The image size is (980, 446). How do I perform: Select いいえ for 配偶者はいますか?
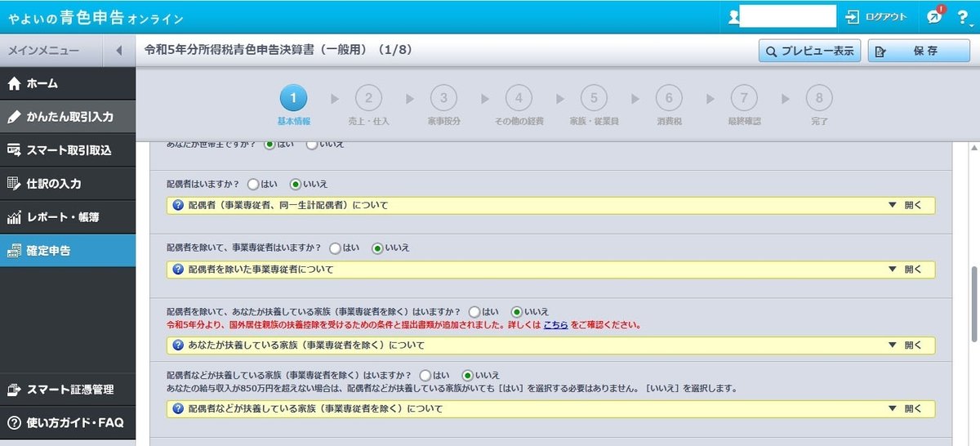click(x=296, y=185)
